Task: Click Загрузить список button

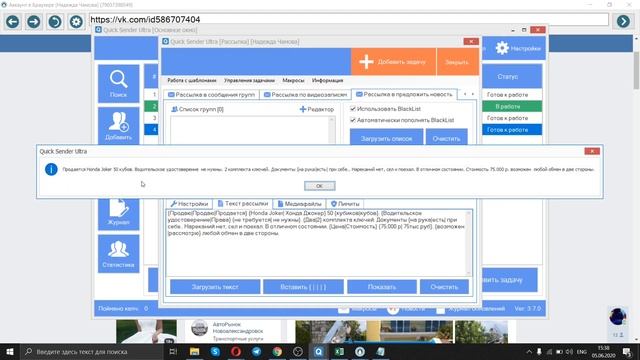Action: 387,138
